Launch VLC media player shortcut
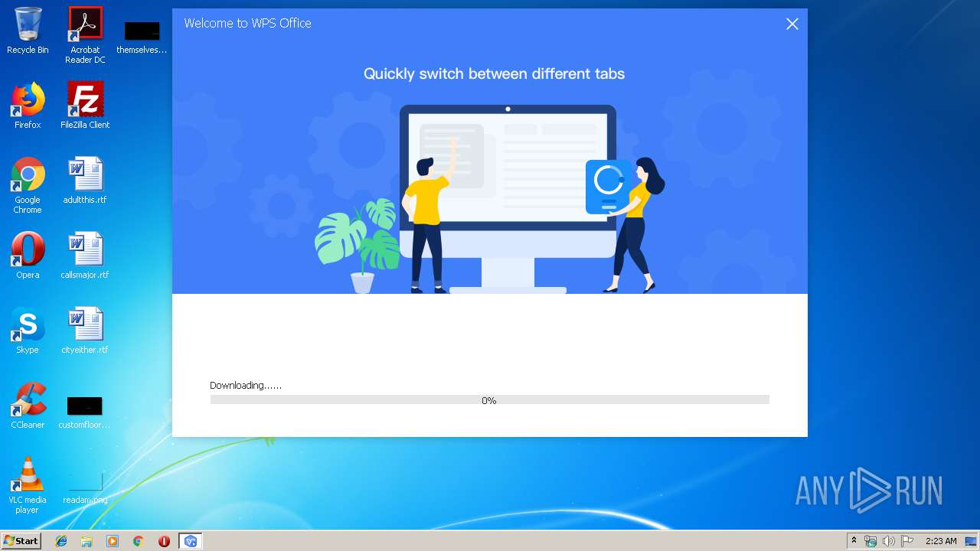This screenshot has width=980, height=551. click(28, 485)
